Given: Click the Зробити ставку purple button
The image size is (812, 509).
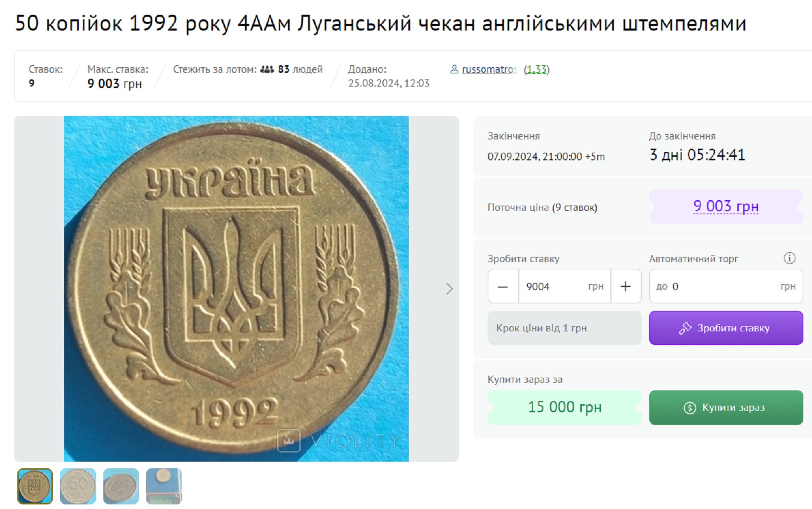Looking at the screenshot, I should pos(726,328).
